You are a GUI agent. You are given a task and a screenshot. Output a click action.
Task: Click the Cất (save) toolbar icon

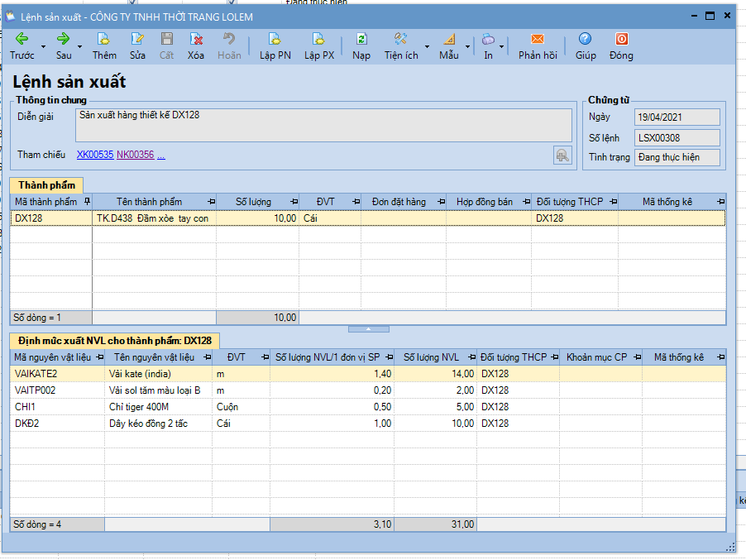166,39
